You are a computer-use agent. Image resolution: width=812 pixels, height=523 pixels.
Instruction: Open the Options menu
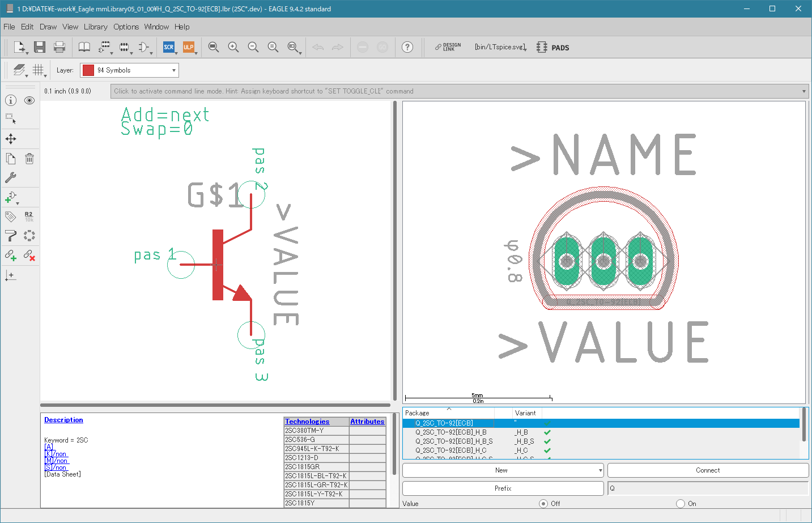126,27
